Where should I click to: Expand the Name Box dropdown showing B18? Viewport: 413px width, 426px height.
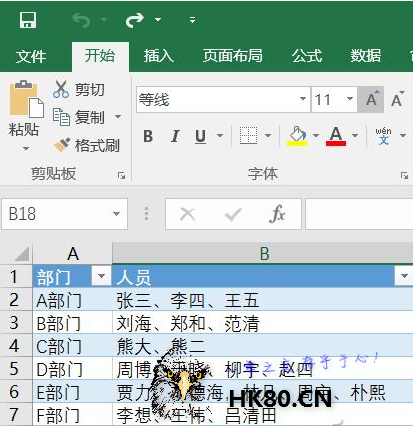116,214
